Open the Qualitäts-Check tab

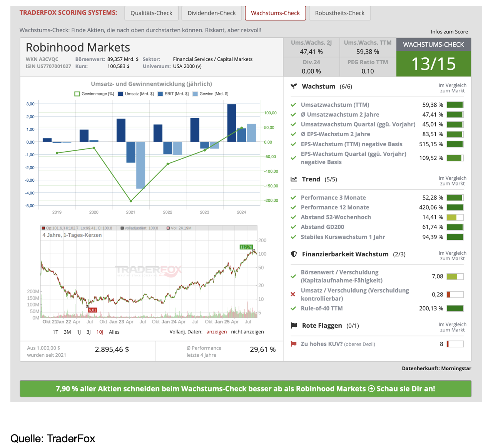tap(151, 13)
